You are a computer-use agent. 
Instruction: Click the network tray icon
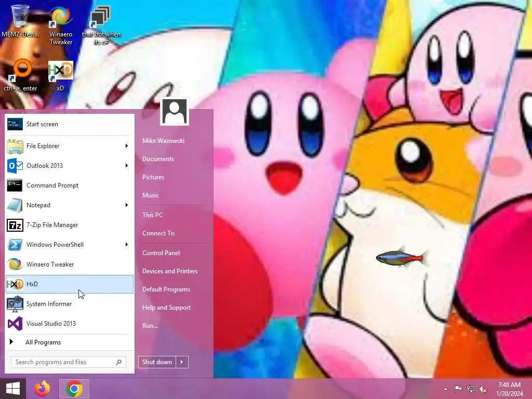470,389
